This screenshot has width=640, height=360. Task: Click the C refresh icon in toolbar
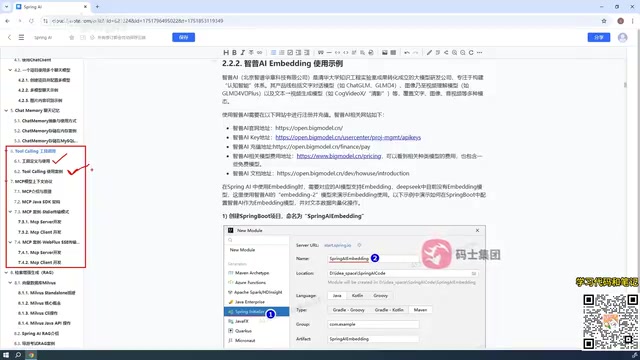471,53
